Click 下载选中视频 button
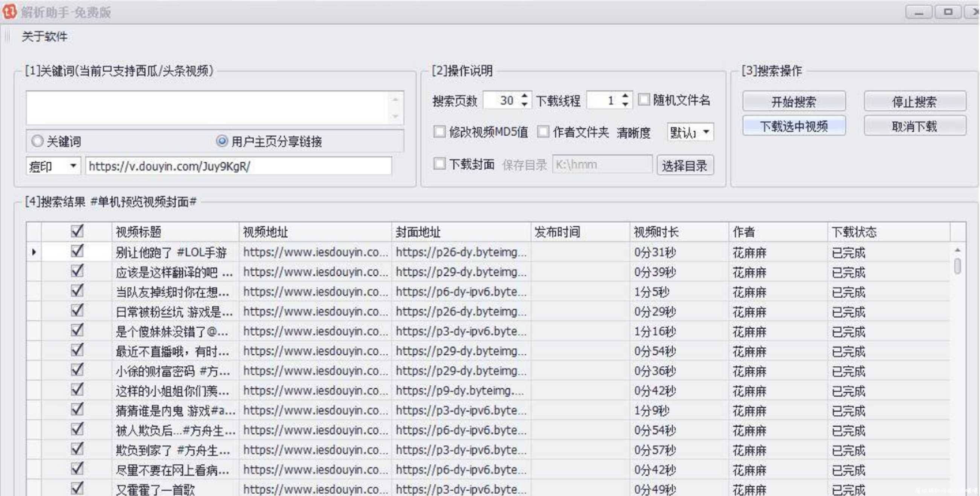Viewport: 980px width, 496px height. click(794, 126)
